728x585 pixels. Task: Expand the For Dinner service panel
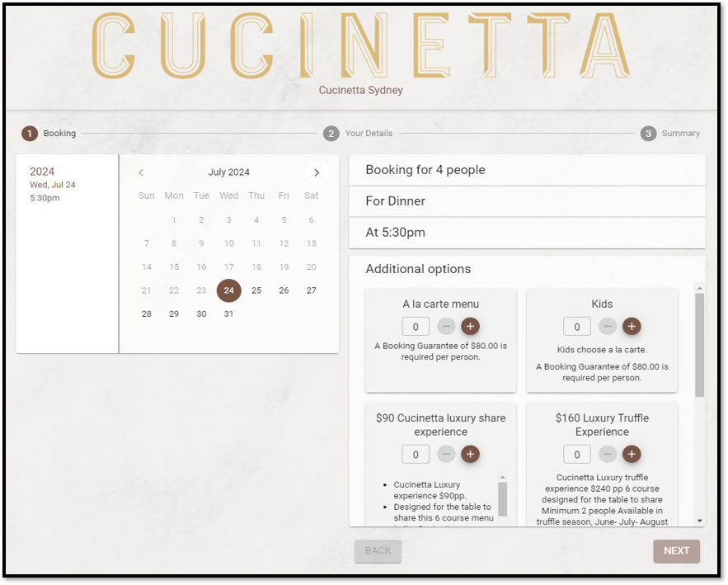[x=527, y=201]
